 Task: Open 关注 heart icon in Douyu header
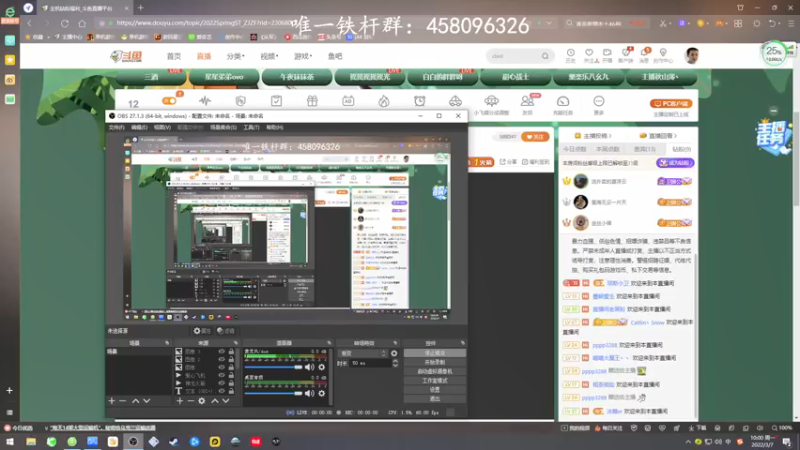pos(590,55)
